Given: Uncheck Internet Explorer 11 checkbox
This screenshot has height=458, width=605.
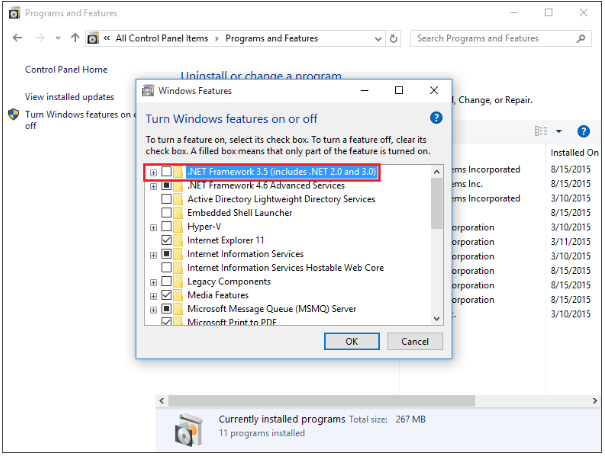Looking at the screenshot, I should pyautogui.click(x=166, y=240).
